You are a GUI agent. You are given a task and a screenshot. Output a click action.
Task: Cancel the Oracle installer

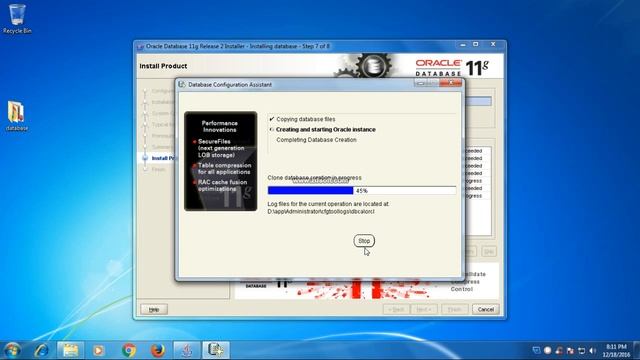coord(485,309)
